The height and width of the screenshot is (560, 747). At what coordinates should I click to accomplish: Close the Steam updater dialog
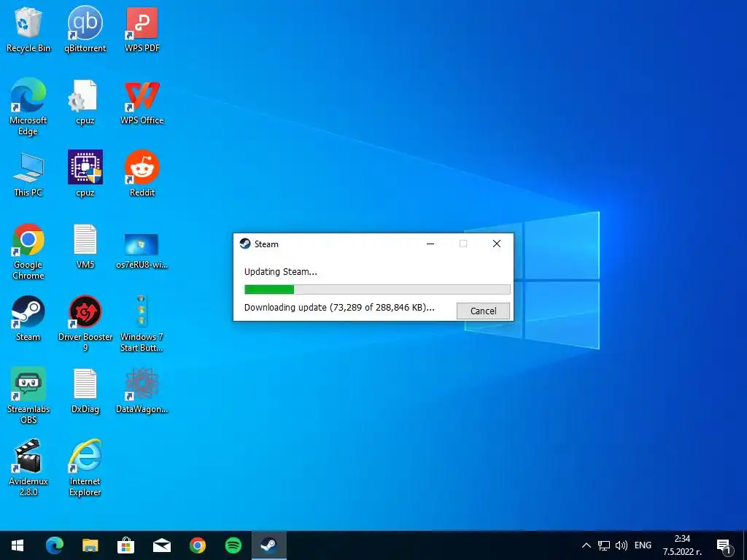click(496, 244)
